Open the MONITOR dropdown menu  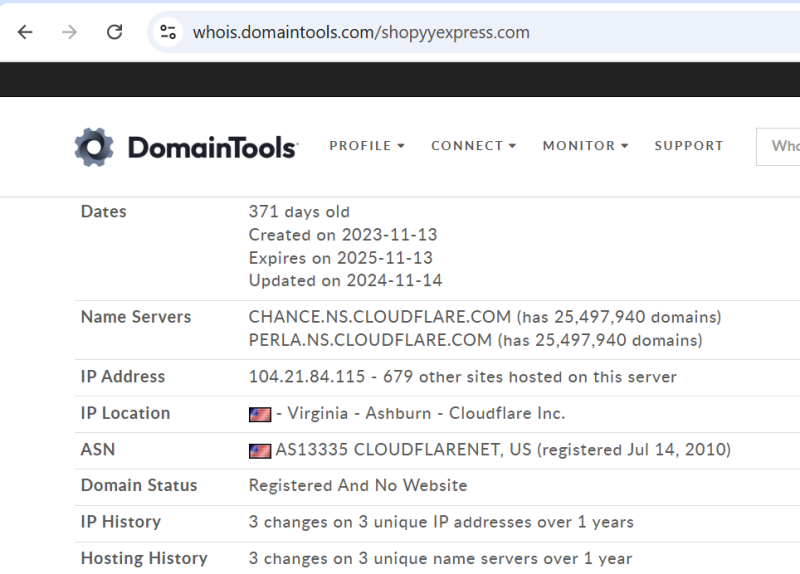point(585,146)
